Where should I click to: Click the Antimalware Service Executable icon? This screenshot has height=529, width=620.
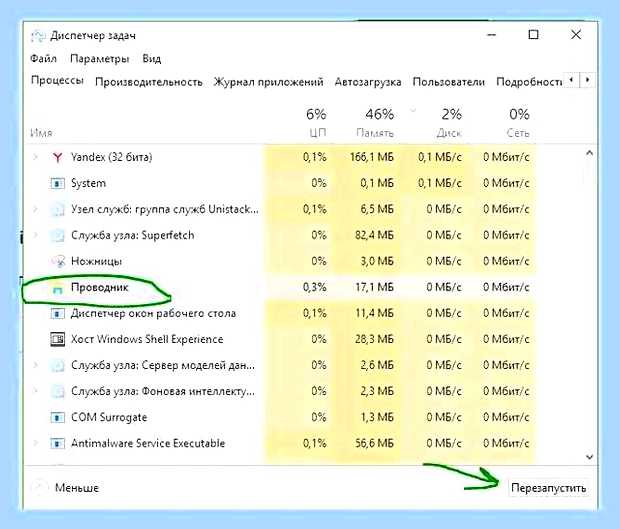click(x=58, y=444)
